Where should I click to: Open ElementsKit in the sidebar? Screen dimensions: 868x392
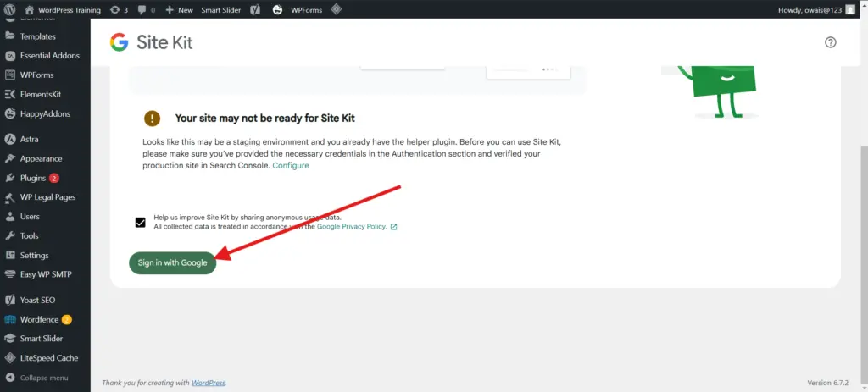coord(41,94)
